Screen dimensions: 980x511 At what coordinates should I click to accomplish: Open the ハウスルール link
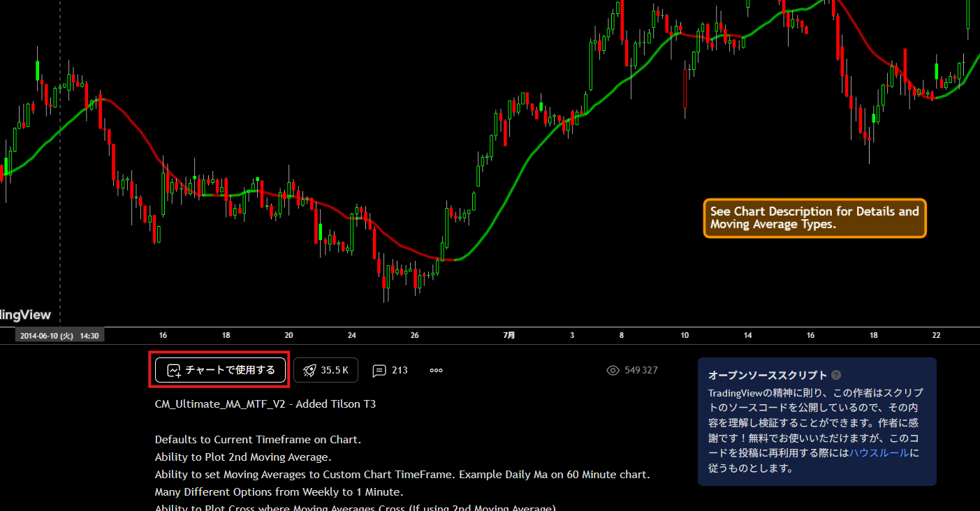[x=879, y=452]
